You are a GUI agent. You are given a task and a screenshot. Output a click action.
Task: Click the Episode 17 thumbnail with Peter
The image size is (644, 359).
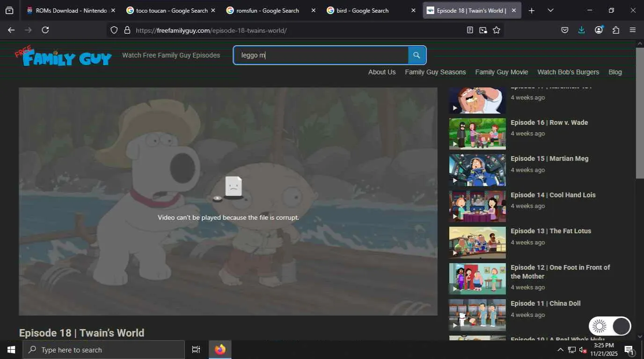[477, 101]
